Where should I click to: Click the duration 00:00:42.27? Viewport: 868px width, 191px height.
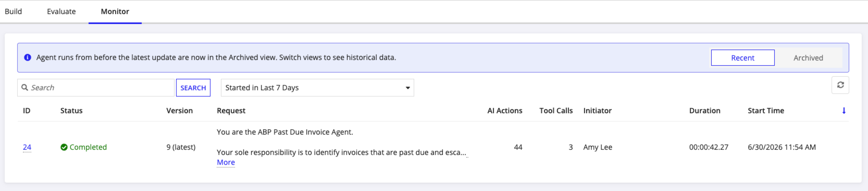pos(709,147)
